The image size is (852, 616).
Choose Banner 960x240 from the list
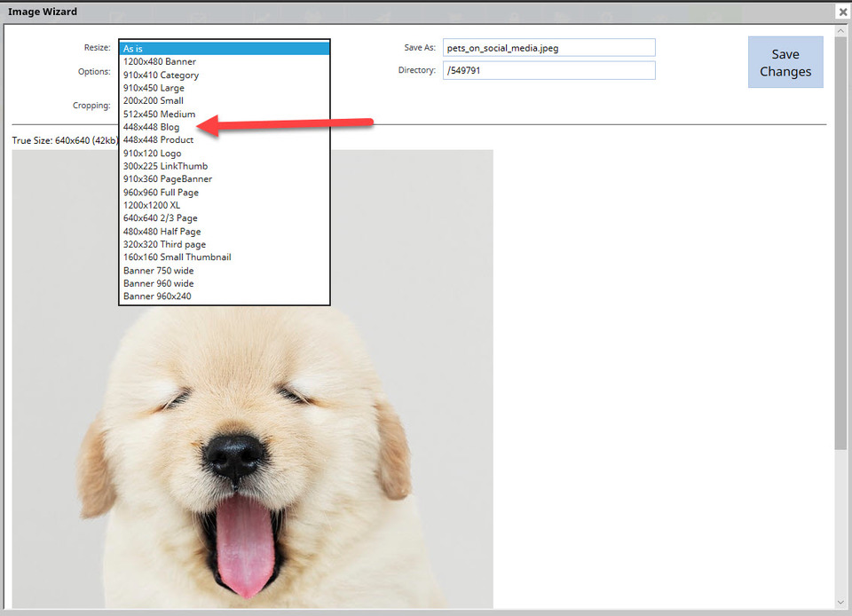[157, 296]
